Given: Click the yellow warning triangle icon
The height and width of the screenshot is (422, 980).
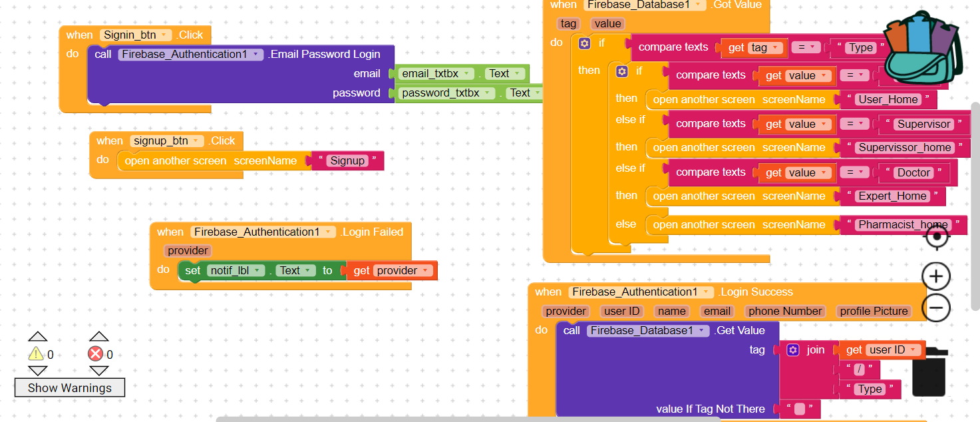Looking at the screenshot, I should pos(36,354).
